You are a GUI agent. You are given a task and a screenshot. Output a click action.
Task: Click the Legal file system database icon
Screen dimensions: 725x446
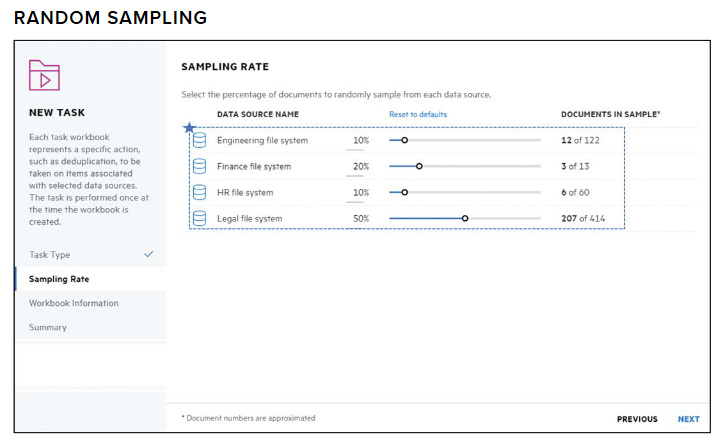199,219
